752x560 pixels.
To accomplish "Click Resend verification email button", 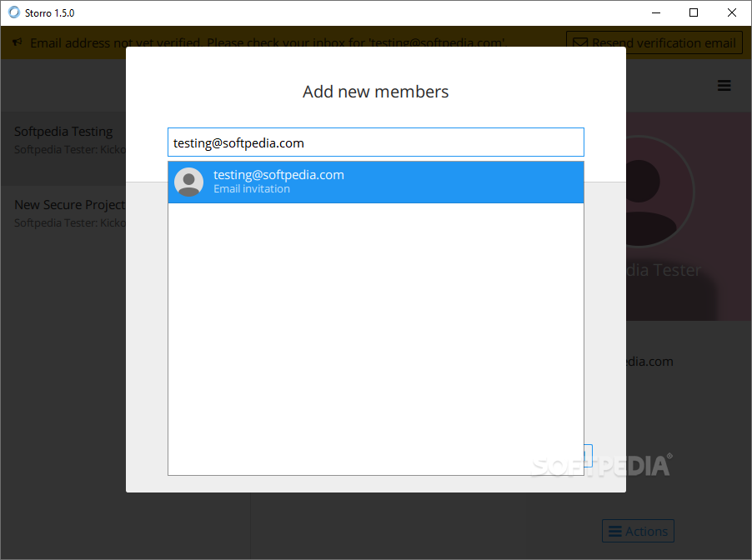I will coord(654,42).
